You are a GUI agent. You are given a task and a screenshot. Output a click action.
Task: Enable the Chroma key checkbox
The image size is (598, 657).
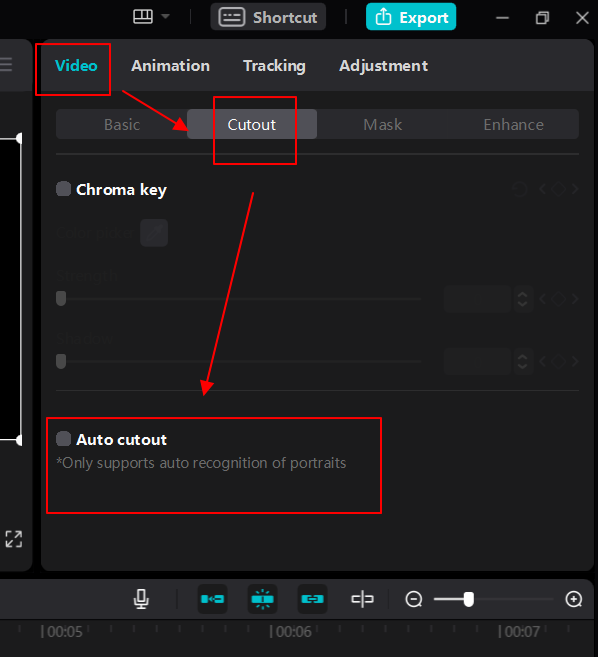63,189
